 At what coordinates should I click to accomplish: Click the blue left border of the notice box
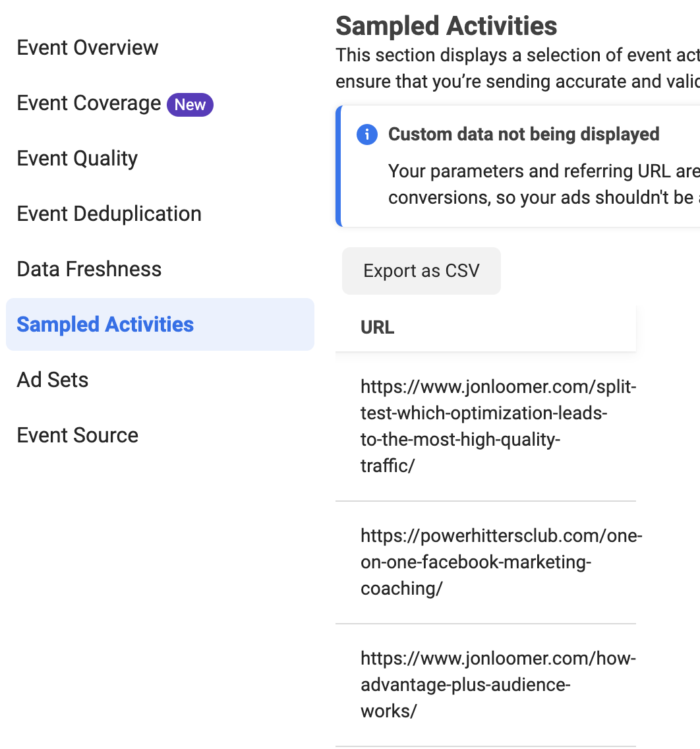point(339,166)
